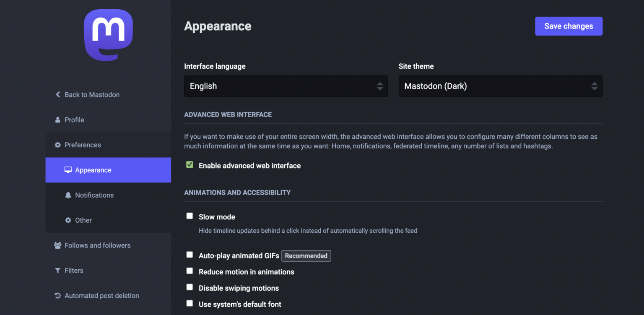The width and height of the screenshot is (644, 315).
Task: Check Reduce motion in animations
Action: click(190, 271)
